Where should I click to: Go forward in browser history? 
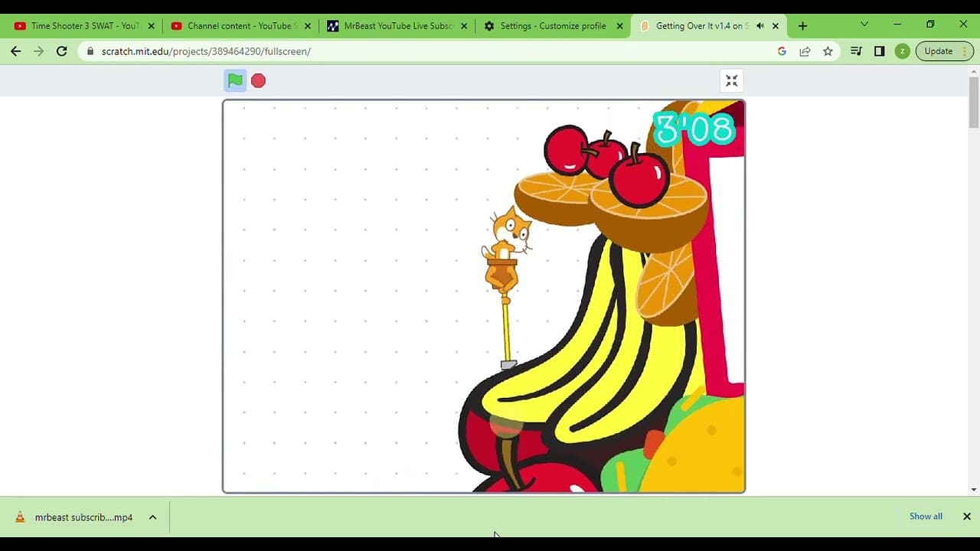[39, 51]
